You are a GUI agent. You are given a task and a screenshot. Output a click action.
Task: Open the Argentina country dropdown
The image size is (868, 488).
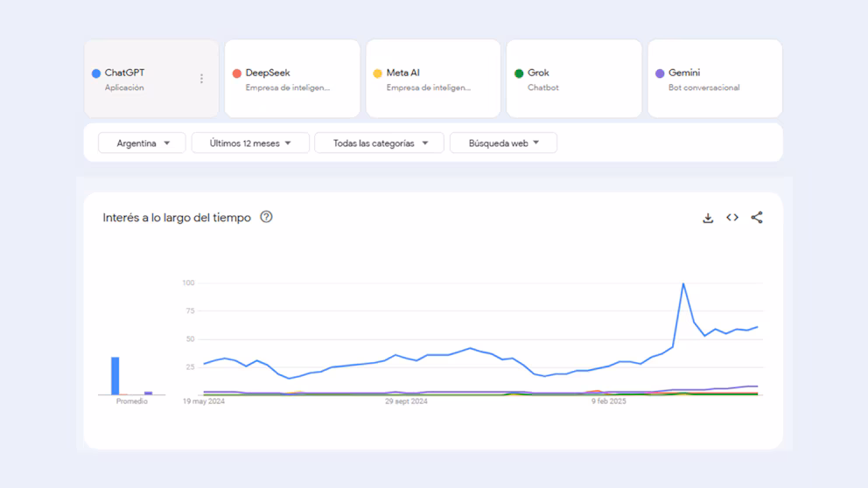pos(142,143)
